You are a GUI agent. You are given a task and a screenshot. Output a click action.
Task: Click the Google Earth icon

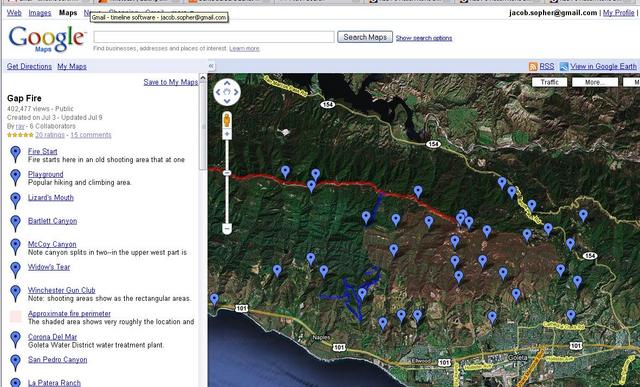point(564,67)
